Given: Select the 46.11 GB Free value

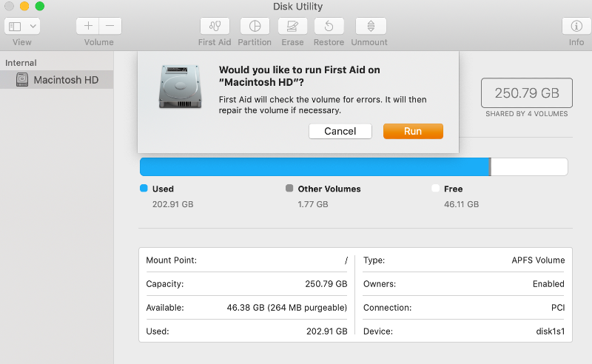Looking at the screenshot, I should (461, 204).
